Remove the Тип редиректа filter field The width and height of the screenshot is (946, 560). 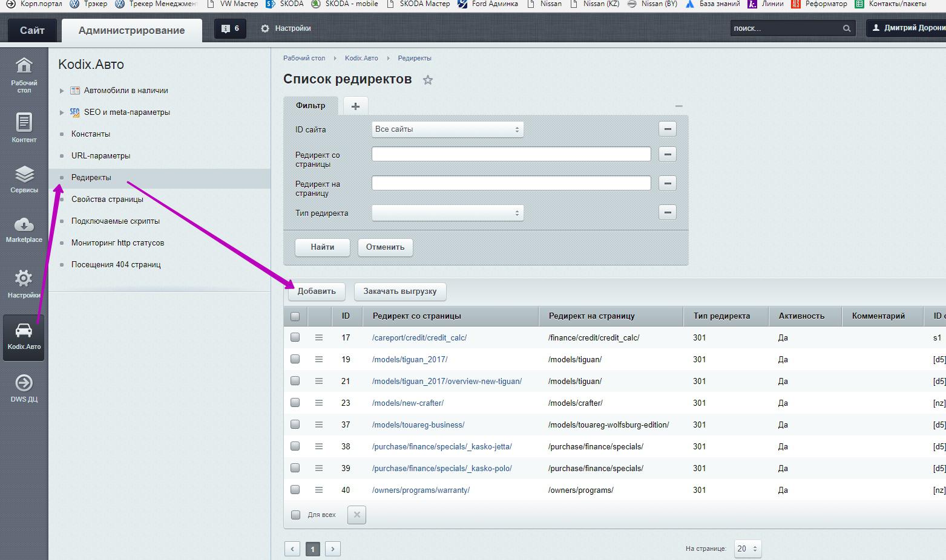[667, 212]
